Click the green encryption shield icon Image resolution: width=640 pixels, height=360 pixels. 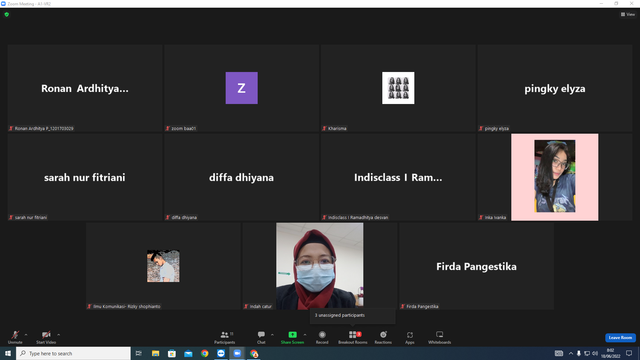pos(7,14)
